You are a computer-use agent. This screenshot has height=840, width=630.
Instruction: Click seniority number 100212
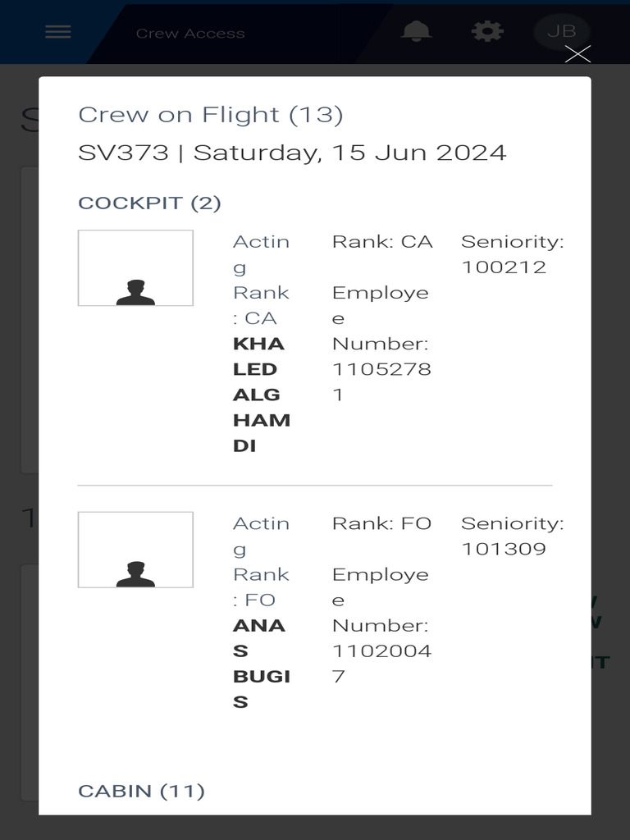click(504, 267)
